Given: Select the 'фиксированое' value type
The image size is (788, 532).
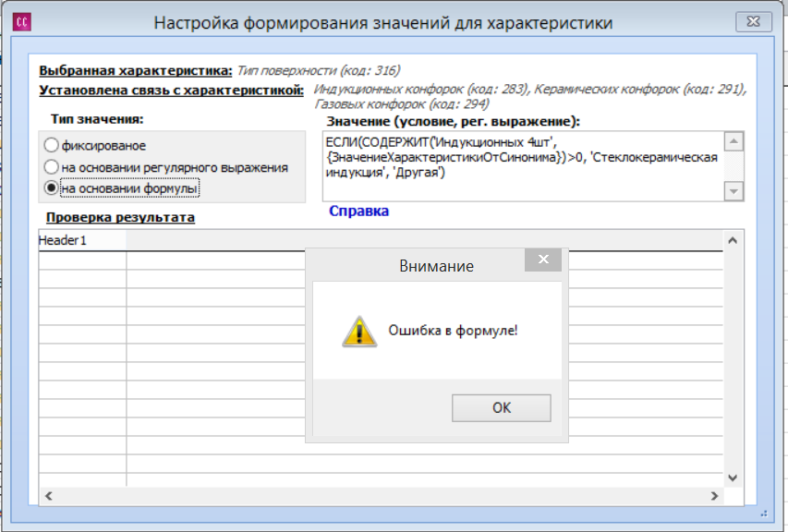Looking at the screenshot, I should point(95,146).
